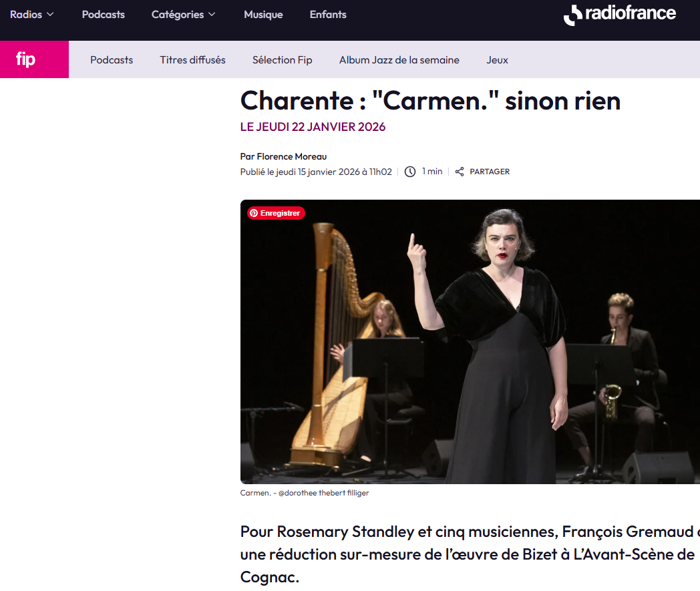
Task: Go to Musique section
Action: click(263, 15)
